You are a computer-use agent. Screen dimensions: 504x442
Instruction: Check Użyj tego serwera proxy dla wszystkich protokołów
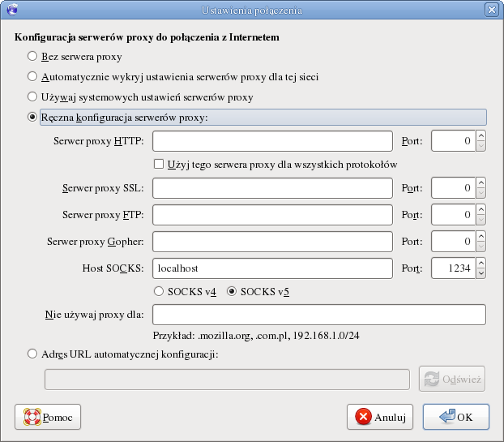pos(159,164)
